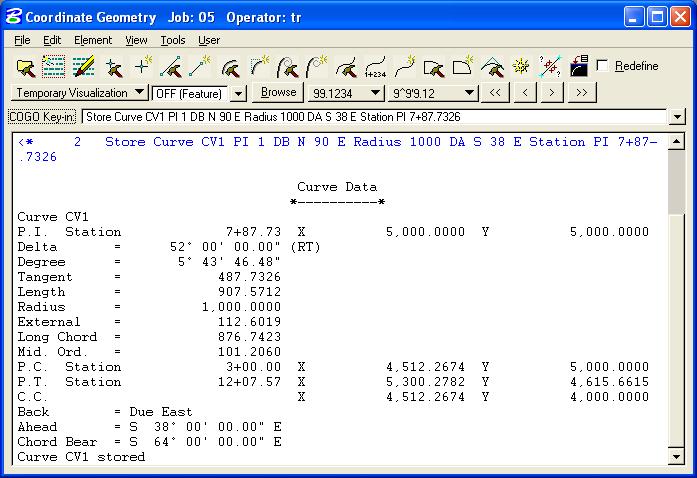Click the Browse button

(x=278, y=92)
